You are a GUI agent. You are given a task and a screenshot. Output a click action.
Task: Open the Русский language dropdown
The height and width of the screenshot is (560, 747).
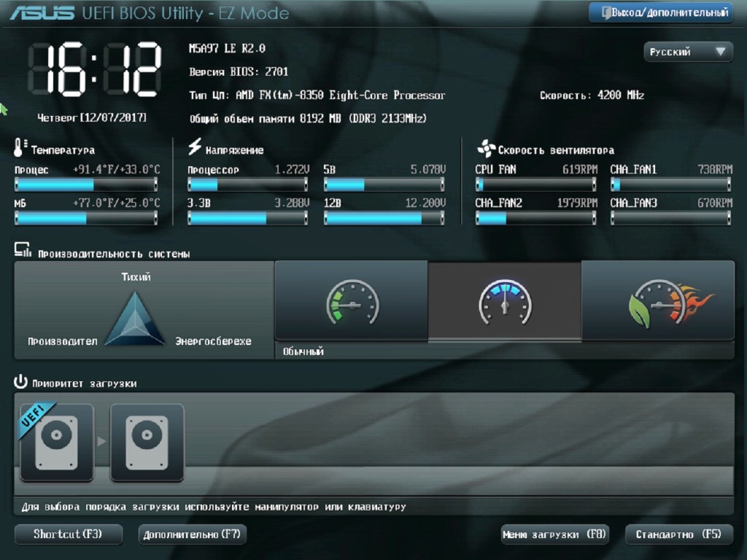tap(688, 52)
